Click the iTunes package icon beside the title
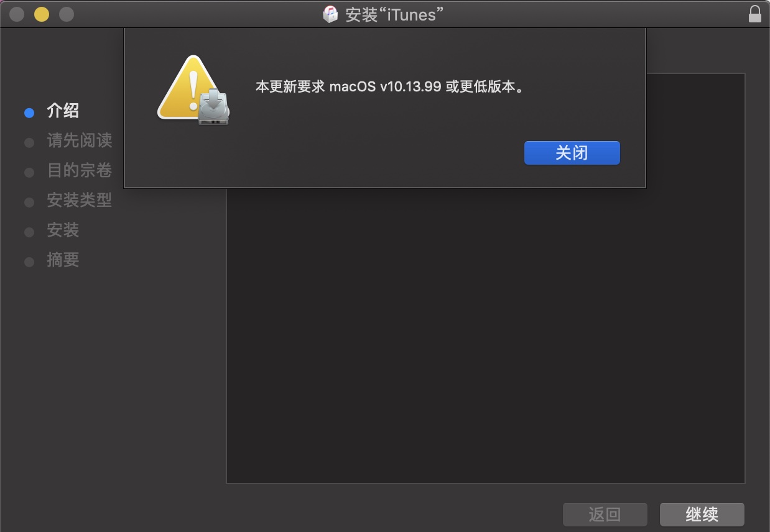770x532 pixels. [331, 14]
